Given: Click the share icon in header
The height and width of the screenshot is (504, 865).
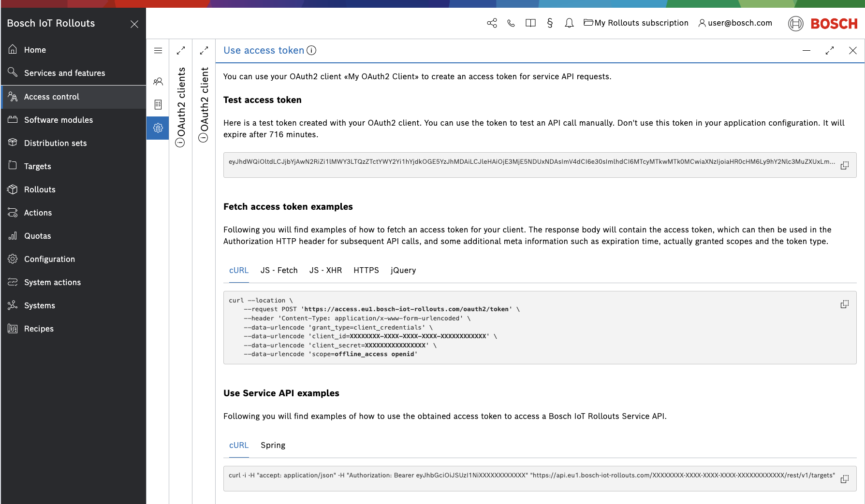Looking at the screenshot, I should pos(492,23).
